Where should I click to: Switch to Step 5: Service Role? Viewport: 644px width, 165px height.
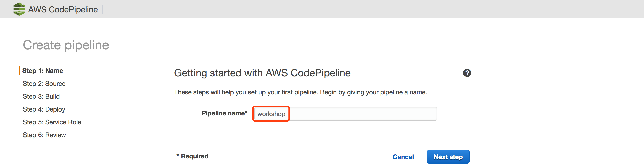52,122
